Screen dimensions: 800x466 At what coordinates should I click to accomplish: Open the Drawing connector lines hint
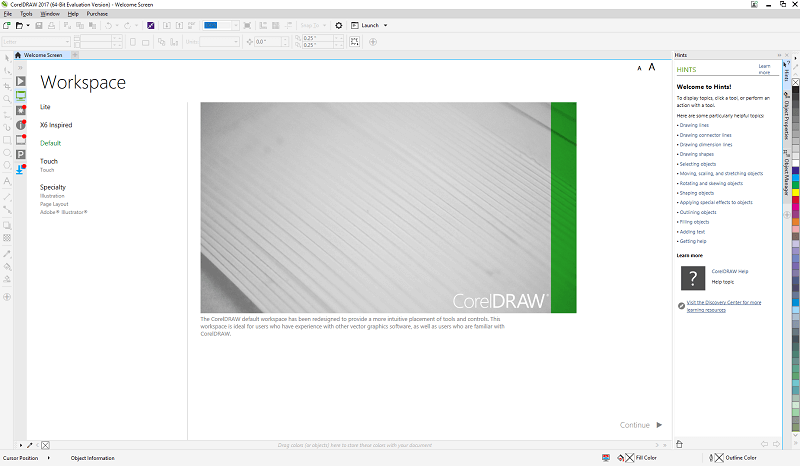(705, 135)
